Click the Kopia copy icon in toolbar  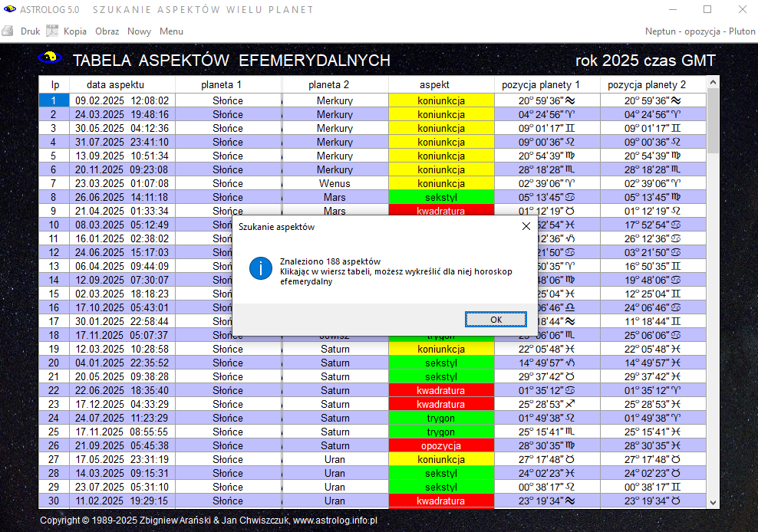52,31
